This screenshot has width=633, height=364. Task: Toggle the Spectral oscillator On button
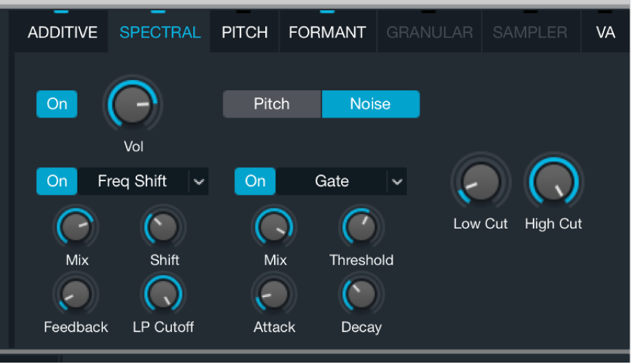[x=57, y=105]
